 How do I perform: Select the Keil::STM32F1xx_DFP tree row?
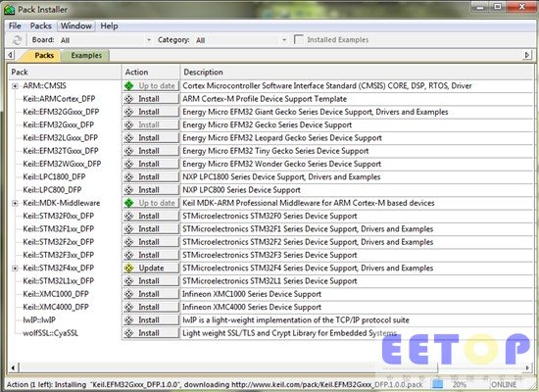pos(59,229)
